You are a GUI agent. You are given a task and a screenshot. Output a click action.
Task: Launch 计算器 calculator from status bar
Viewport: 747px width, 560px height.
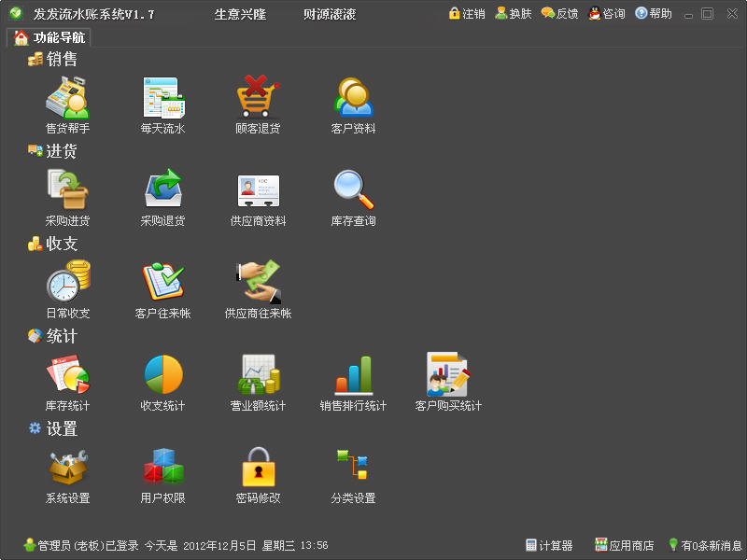tap(549, 545)
